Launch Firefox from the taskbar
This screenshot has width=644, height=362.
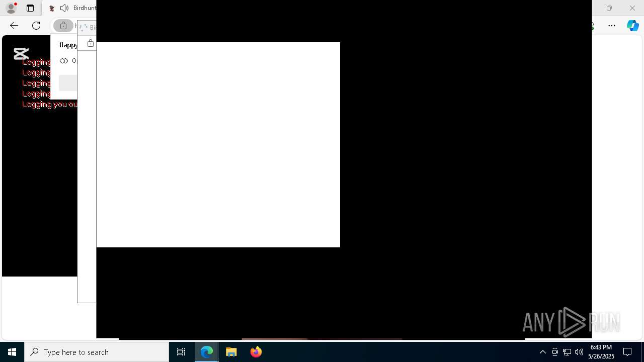click(256, 352)
